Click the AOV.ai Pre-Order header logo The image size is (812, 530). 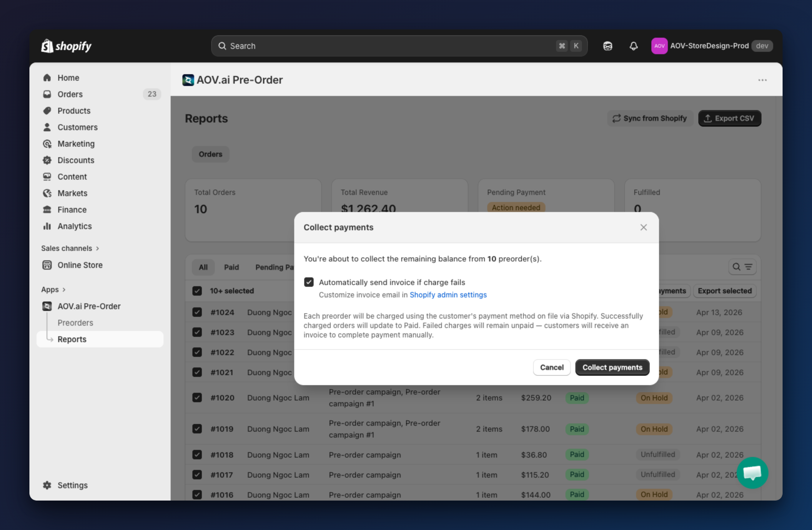(x=188, y=80)
